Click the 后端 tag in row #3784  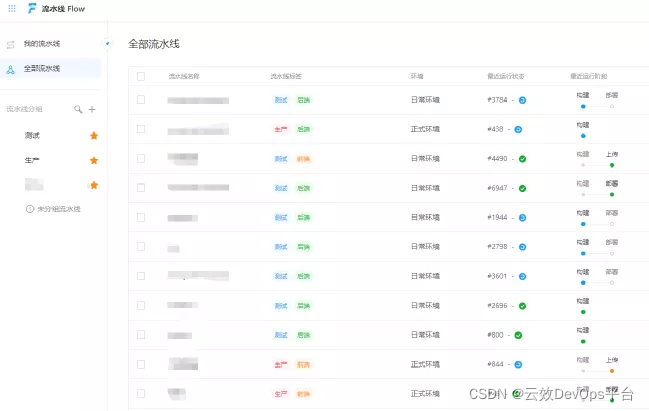[303, 100]
